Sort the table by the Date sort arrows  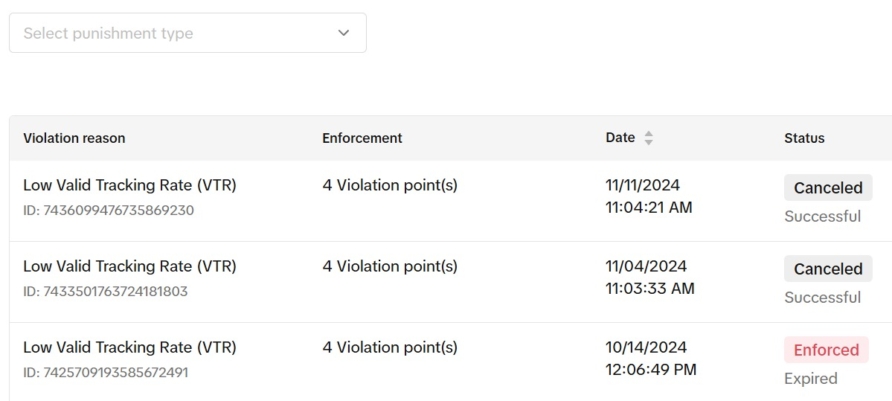[x=648, y=138]
